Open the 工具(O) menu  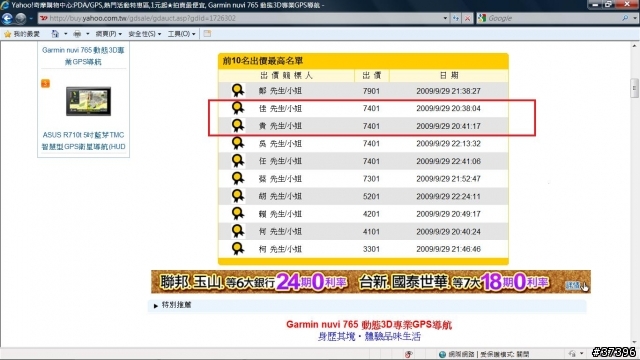click(182, 34)
